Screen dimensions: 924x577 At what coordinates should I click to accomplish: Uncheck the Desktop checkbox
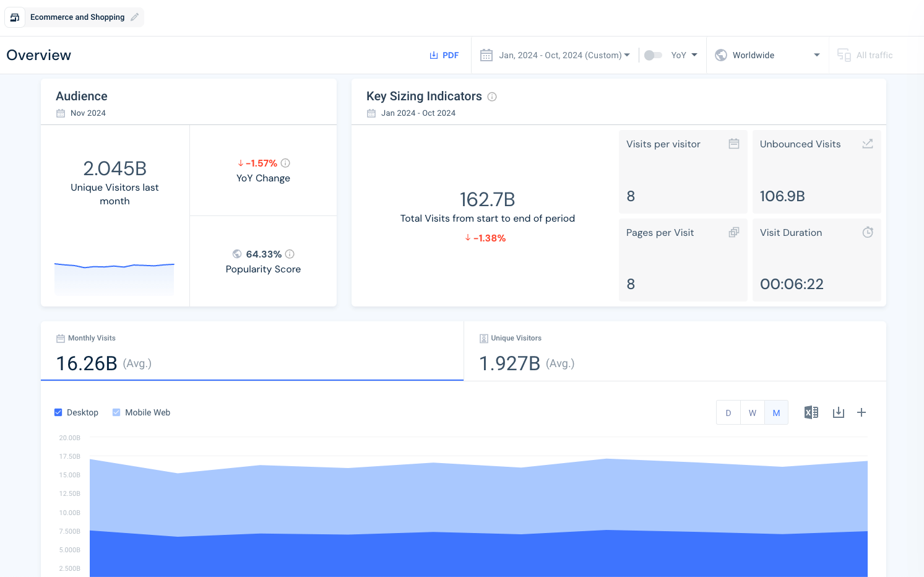58,412
